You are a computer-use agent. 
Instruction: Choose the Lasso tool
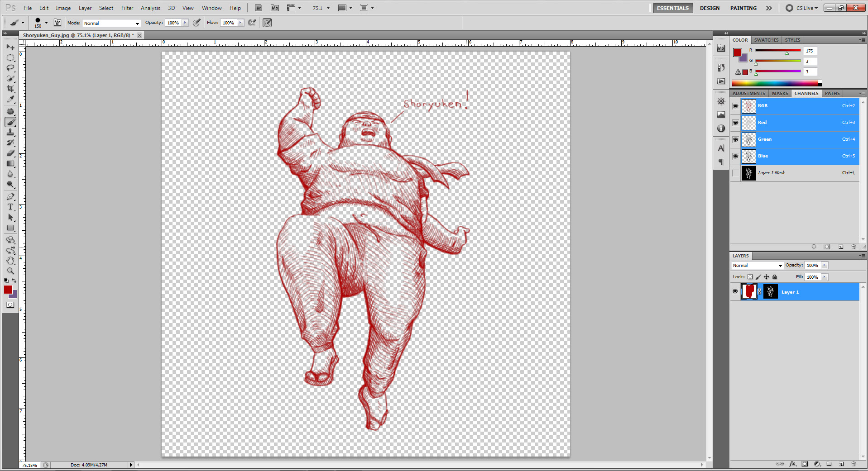(10, 68)
